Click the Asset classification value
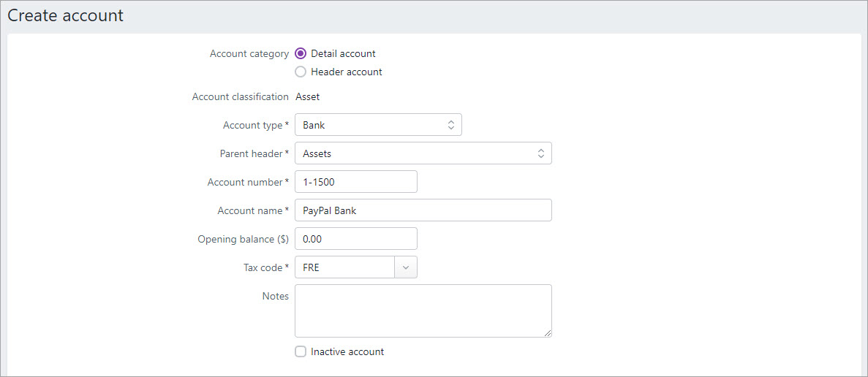868x377 pixels. coord(308,96)
